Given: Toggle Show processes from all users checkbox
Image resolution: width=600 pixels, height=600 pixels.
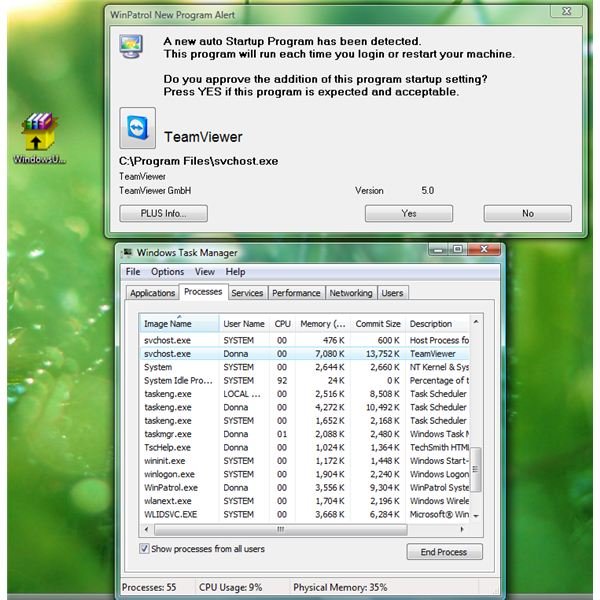Looking at the screenshot, I should coord(144,548).
